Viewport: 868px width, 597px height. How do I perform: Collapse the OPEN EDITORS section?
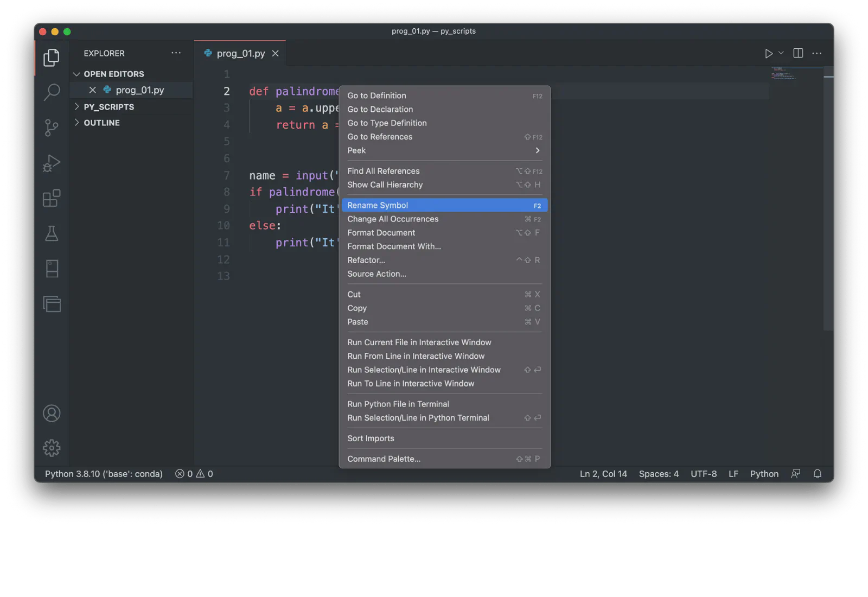point(113,74)
